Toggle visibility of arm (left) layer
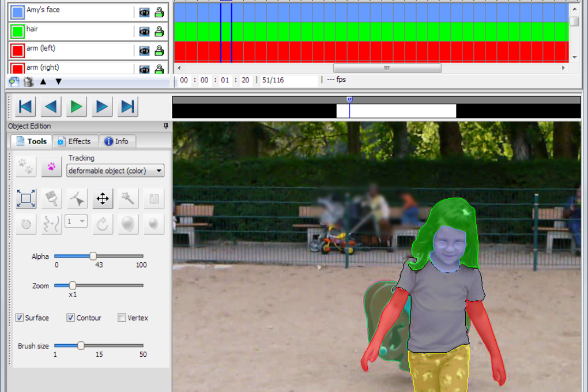 [144, 51]
